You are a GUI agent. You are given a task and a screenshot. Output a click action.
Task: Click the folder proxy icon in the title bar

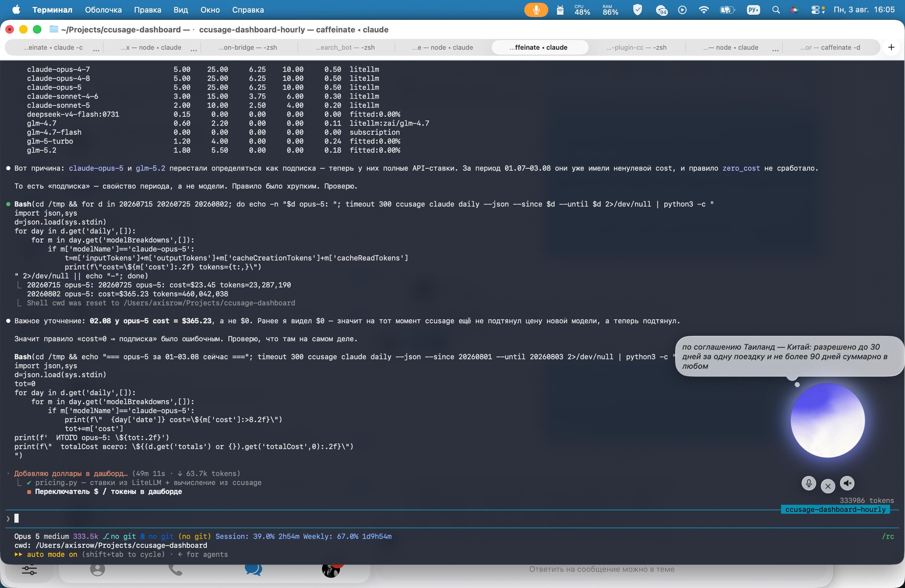coord(54,29)
